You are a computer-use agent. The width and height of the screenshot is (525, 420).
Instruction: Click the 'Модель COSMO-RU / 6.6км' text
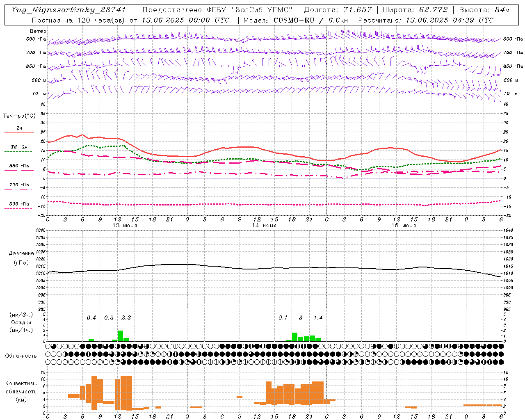tap(296, 20)
